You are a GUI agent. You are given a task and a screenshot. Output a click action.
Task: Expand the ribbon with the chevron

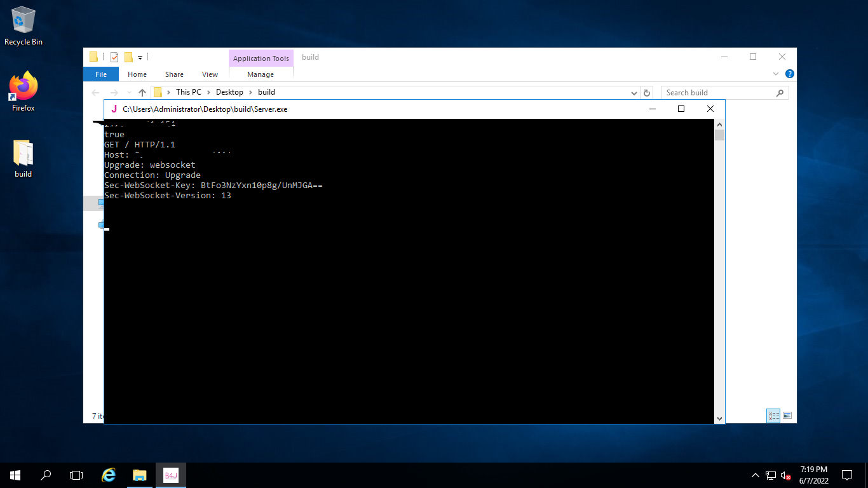pyautogui.click(x=776, y=74)
